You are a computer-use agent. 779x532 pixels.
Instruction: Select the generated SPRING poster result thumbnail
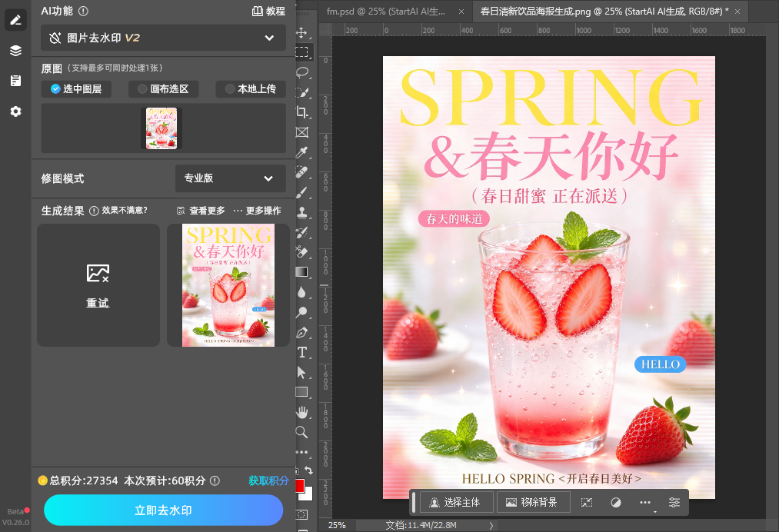(228, 285)
